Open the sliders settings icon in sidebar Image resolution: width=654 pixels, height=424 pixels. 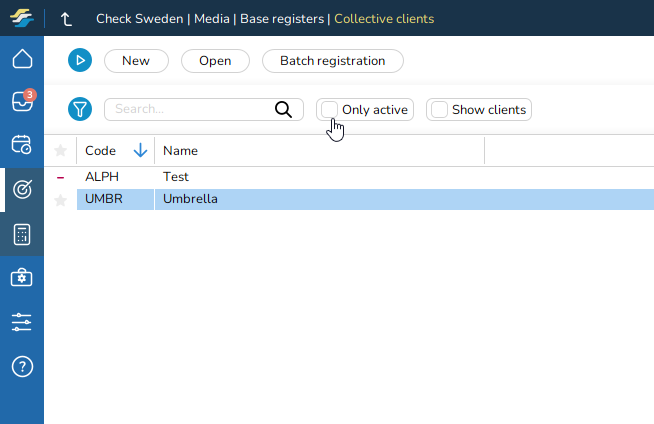tap(22, 322)
